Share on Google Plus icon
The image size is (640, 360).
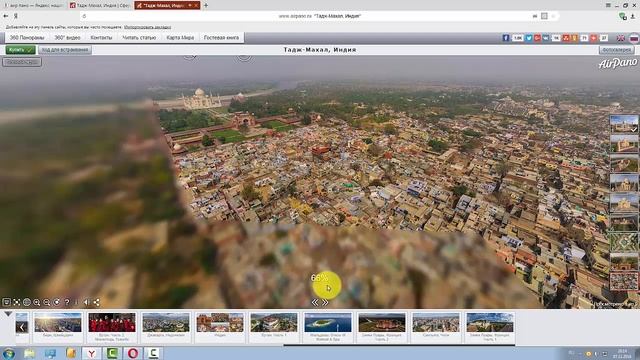pyautogui.click(x=537, y=38)
